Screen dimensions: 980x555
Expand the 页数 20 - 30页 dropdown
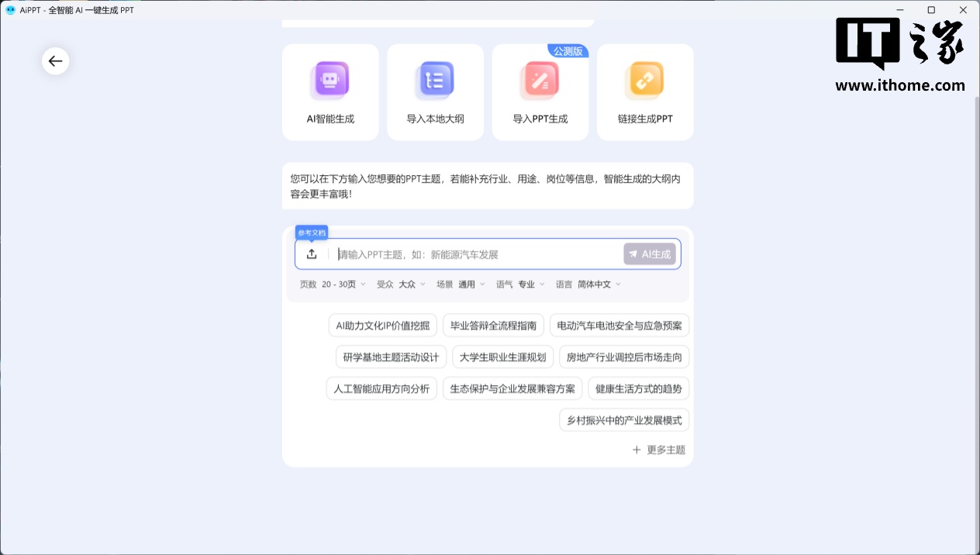[343, 284]
